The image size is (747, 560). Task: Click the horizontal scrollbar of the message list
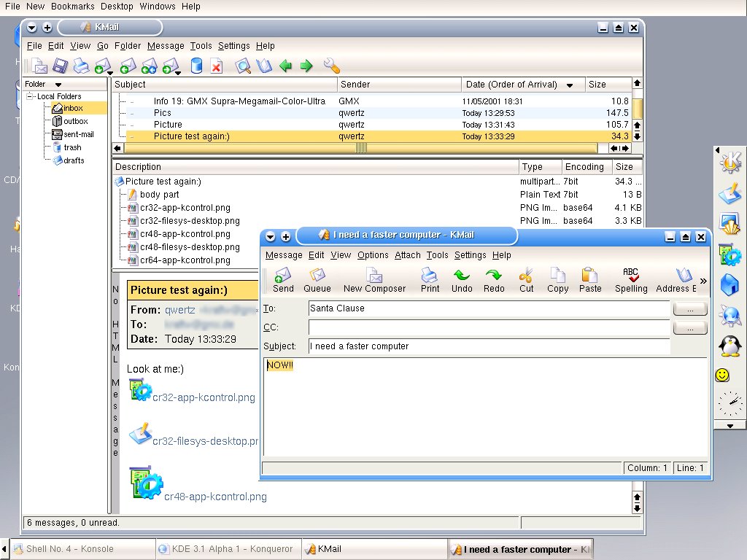click(x=362, y=149)
